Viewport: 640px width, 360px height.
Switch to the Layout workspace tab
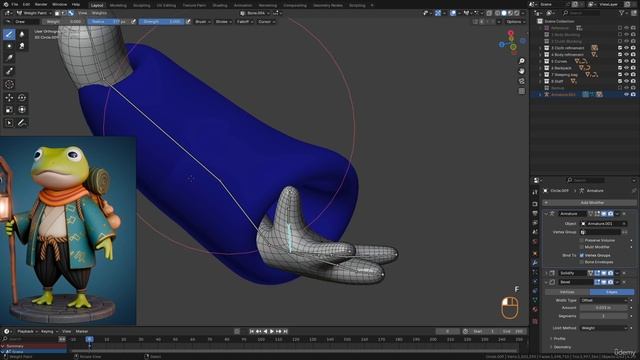pos(97,5)
